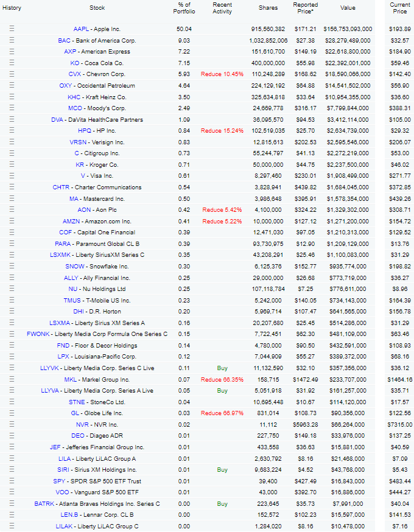Open history icon for Kraft Heinz row
Image resolution: width=414 pixels, height=532 pixels.
tap(12, 97)
